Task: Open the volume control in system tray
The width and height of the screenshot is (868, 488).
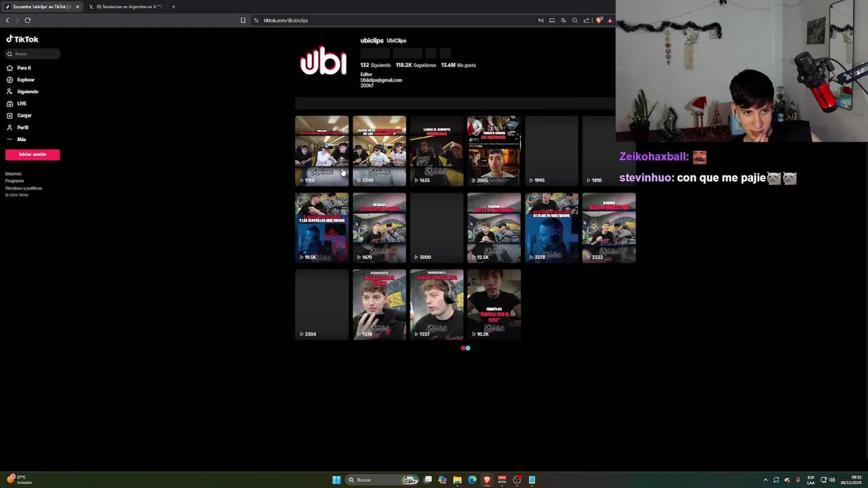Action: coord(832,480)
